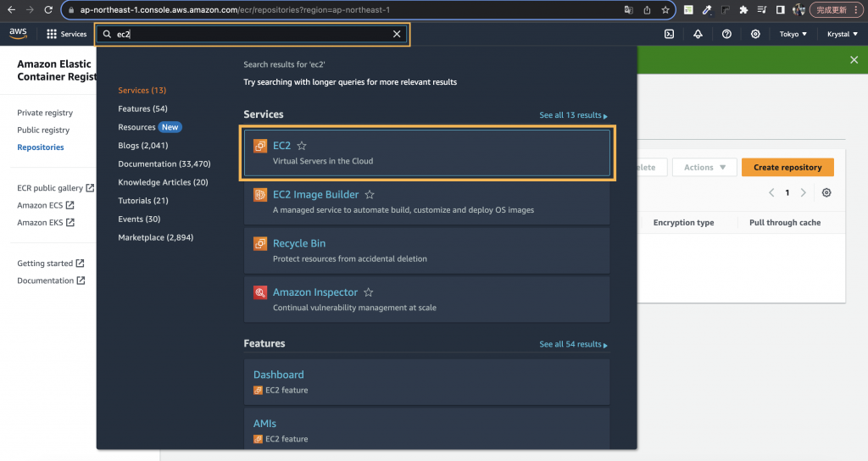
Task: See all 13 service results
Action: point(574,115)
